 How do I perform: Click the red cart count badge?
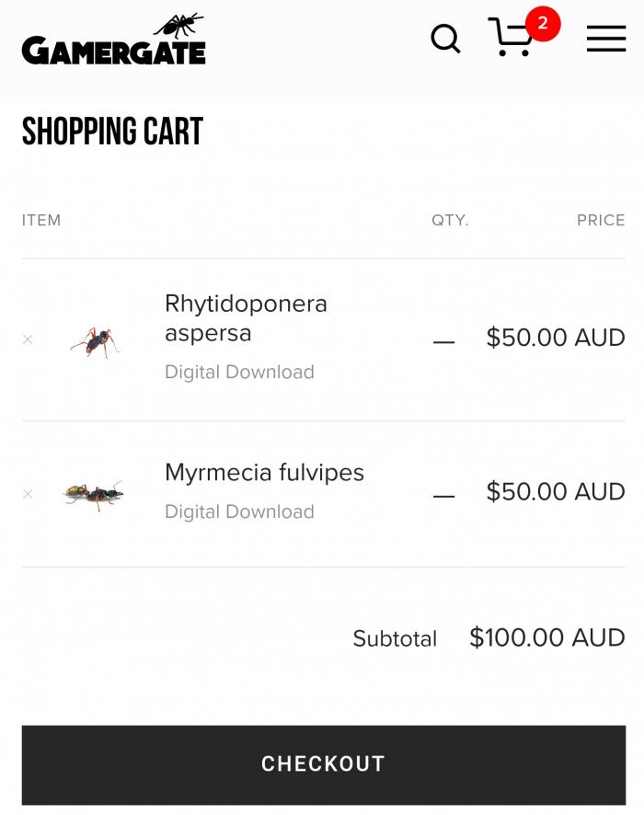coord(542,24)
